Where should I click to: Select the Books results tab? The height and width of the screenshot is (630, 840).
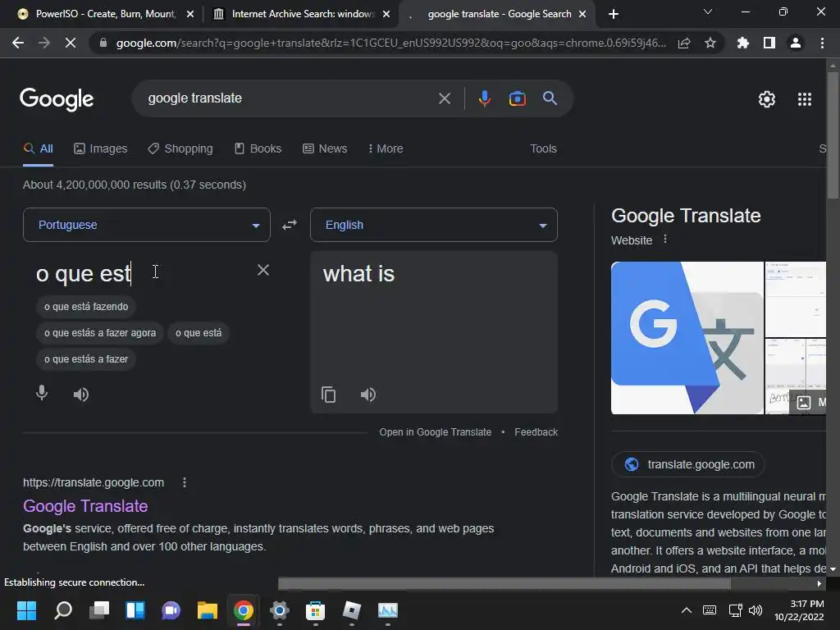(258, 148)
